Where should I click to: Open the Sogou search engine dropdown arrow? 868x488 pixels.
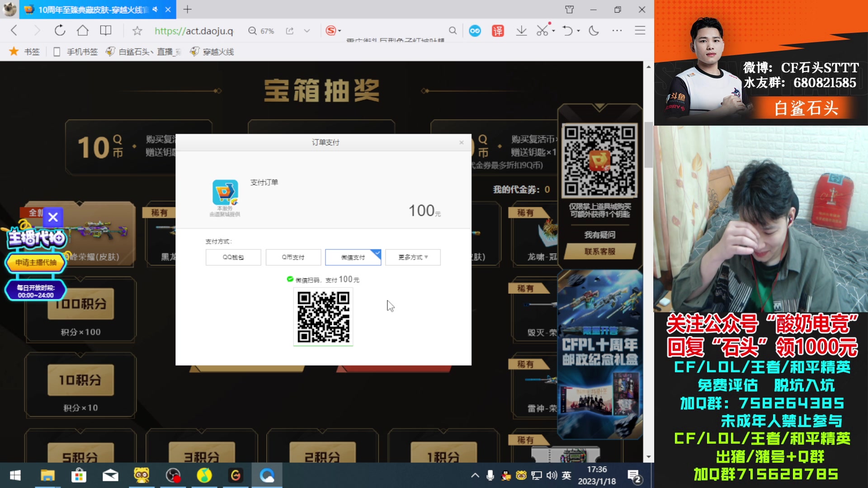[x=340, y=31]
